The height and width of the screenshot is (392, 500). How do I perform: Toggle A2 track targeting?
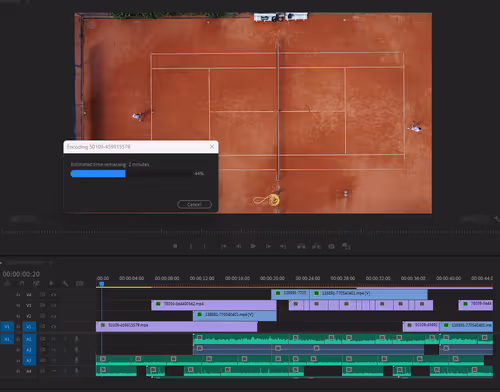29,350
